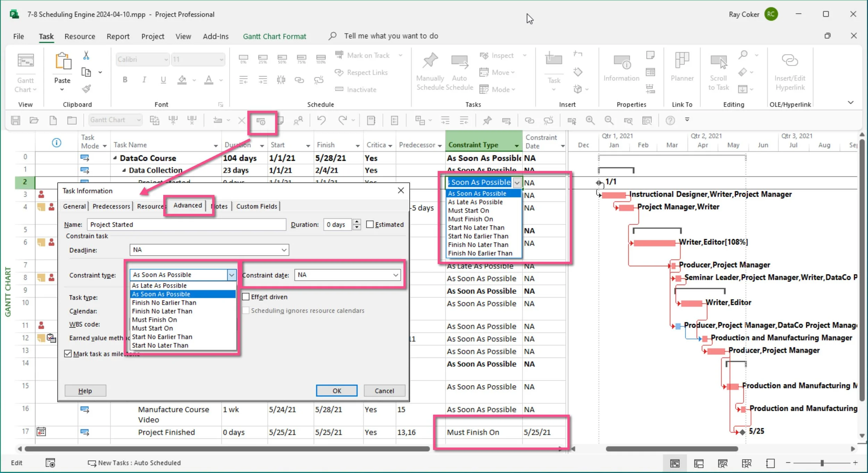Viewport: 868px width, 473px height.
Task: Click the task Name input field
Action: pyautogui.click(x=186, y=224)
